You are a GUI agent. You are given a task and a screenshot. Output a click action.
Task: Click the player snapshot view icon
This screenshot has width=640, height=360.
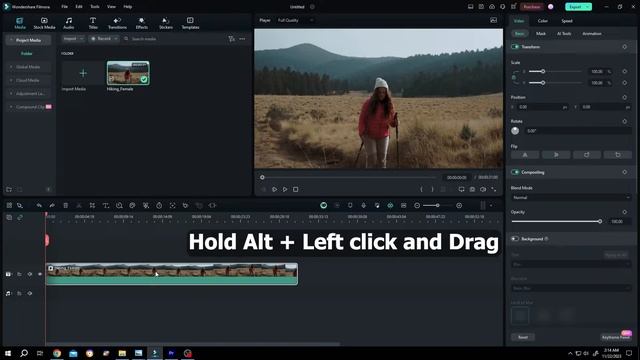click(493, 20)
